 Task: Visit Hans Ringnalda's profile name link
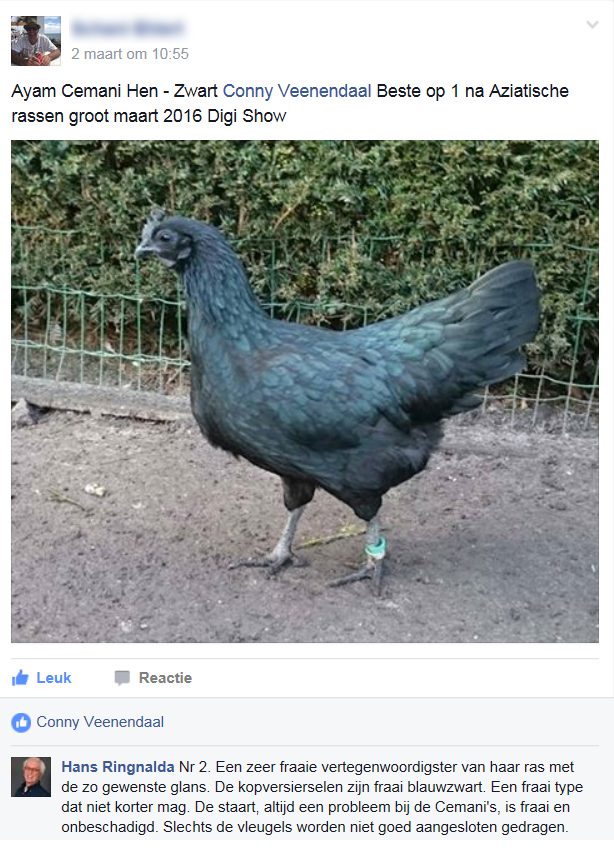point(118,767)
